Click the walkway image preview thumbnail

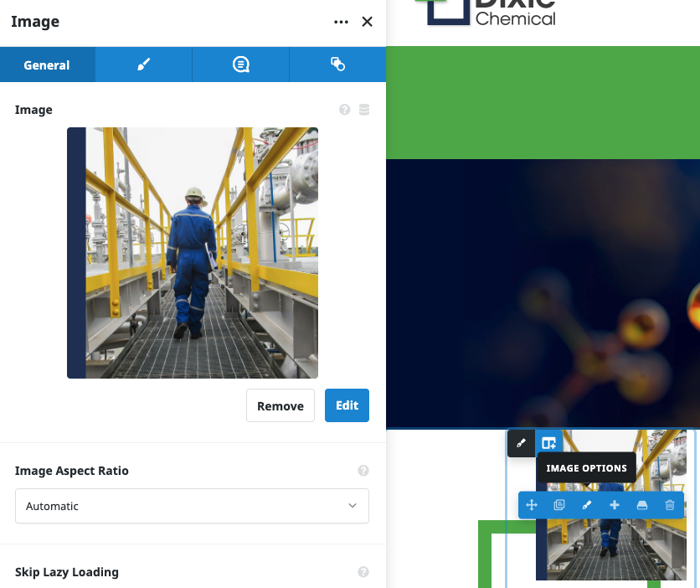pyautogui.click(x=193, y=253)
